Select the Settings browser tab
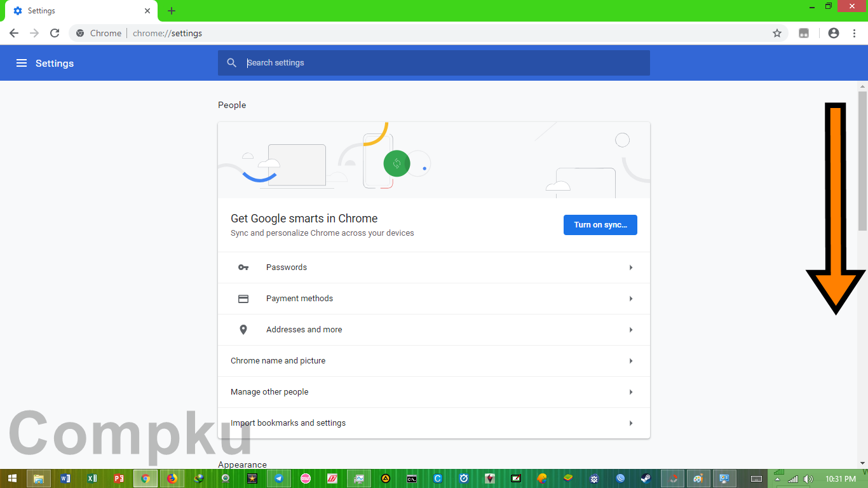 click(x=81, y=11)
